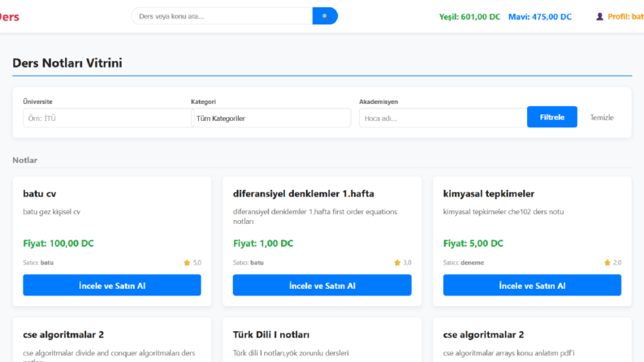Click the Filtrele button

click(x=552, y=117)
